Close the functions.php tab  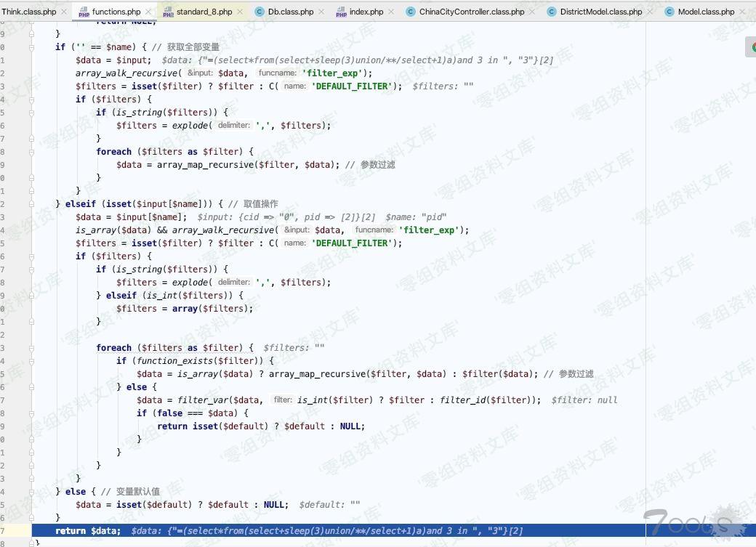click(x=149, y=12)
